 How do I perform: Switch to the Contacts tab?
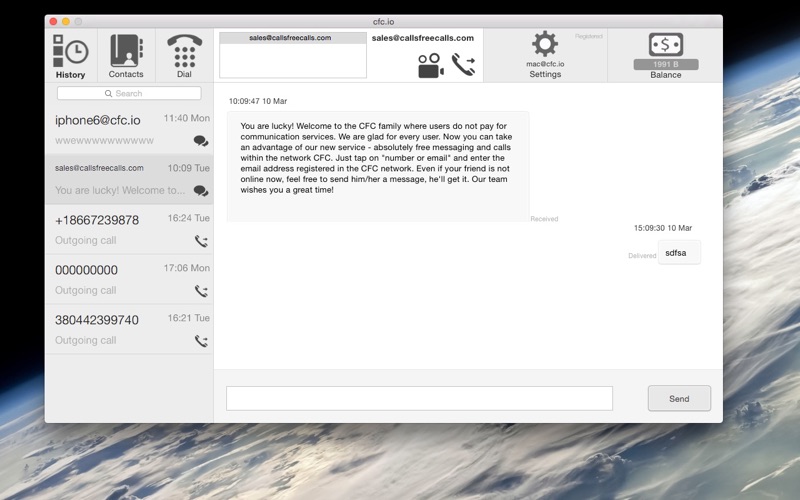pyautogui.click(x=126, y=55)
